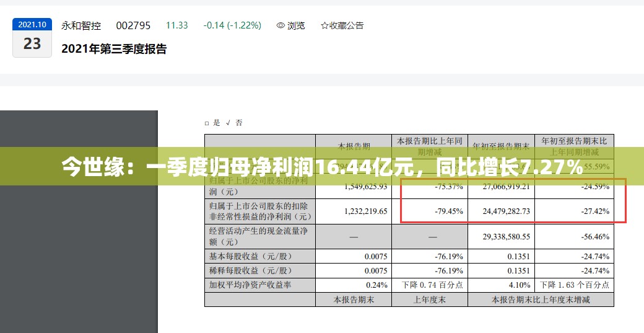Select the 下降 1.63 个百分点 cell

click(x=574, y=285)
